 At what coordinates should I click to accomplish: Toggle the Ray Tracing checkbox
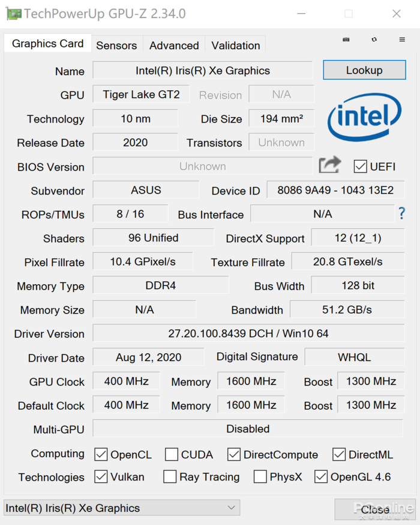(x=170, y=476)
